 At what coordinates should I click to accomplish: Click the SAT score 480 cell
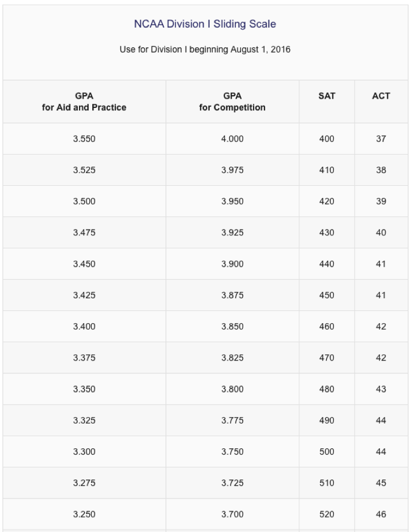point(327,389)
